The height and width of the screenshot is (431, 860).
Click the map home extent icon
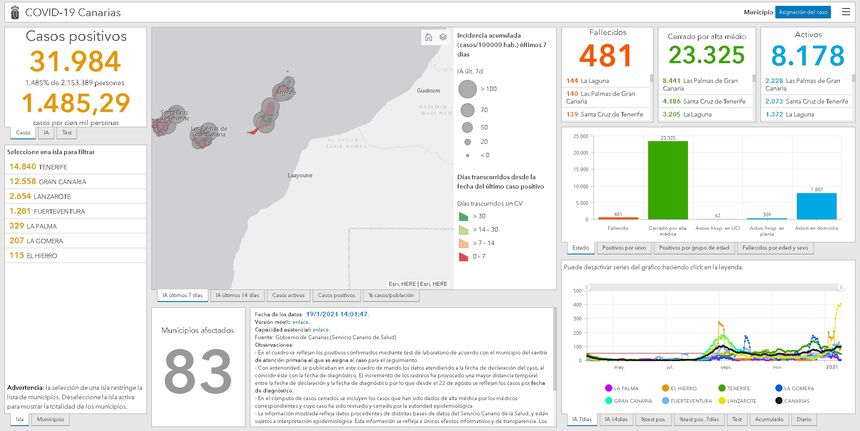426,37
